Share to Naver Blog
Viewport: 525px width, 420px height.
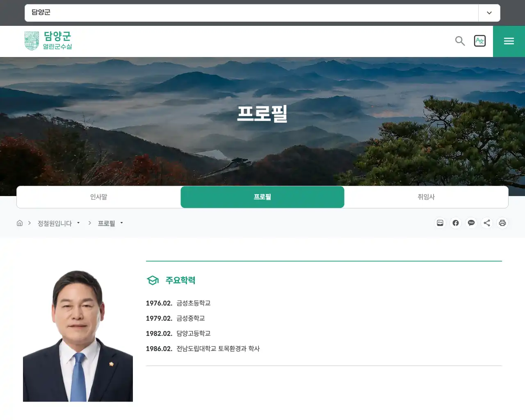(440, 223)
